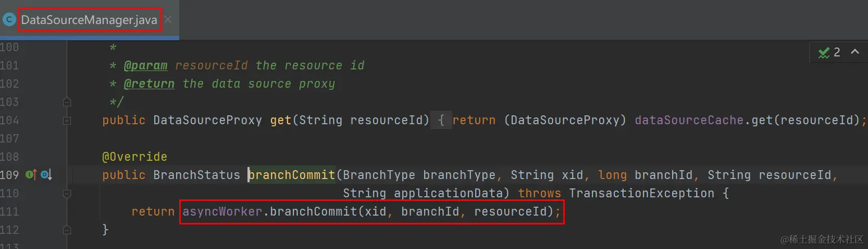Click the 'long' keyword before branchId
The image size is (868, 249).
tap(612, 175)
